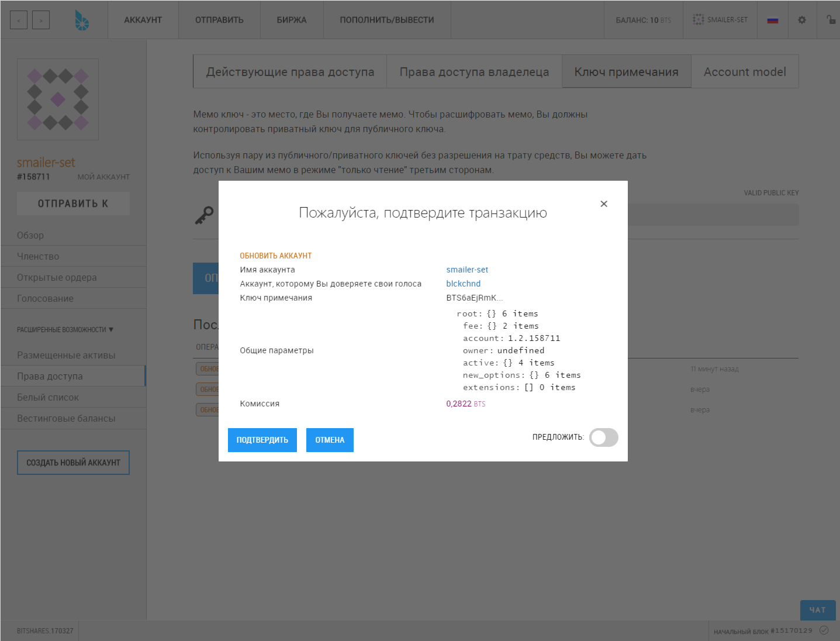Close the transaction confirmation dialog
Screen dimensions: 840x641
click(604, 204)
